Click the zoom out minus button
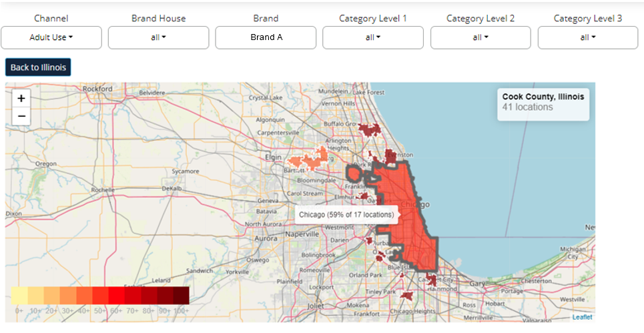This screenshot has width=644, height=333. coord(21,115)
